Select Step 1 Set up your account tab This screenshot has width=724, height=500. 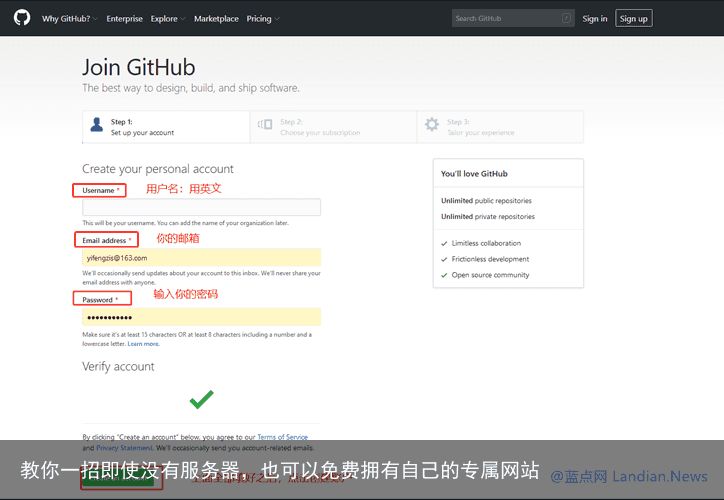pos(166,127)
